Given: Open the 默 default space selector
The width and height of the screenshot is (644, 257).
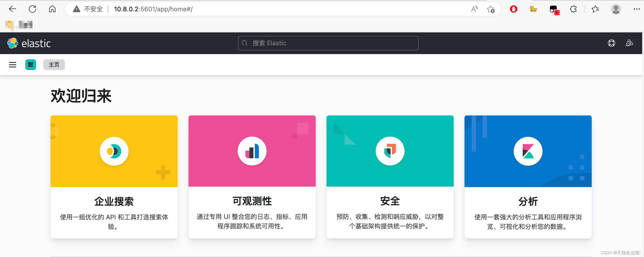Looking at the screenshot, I should (30, 65).
